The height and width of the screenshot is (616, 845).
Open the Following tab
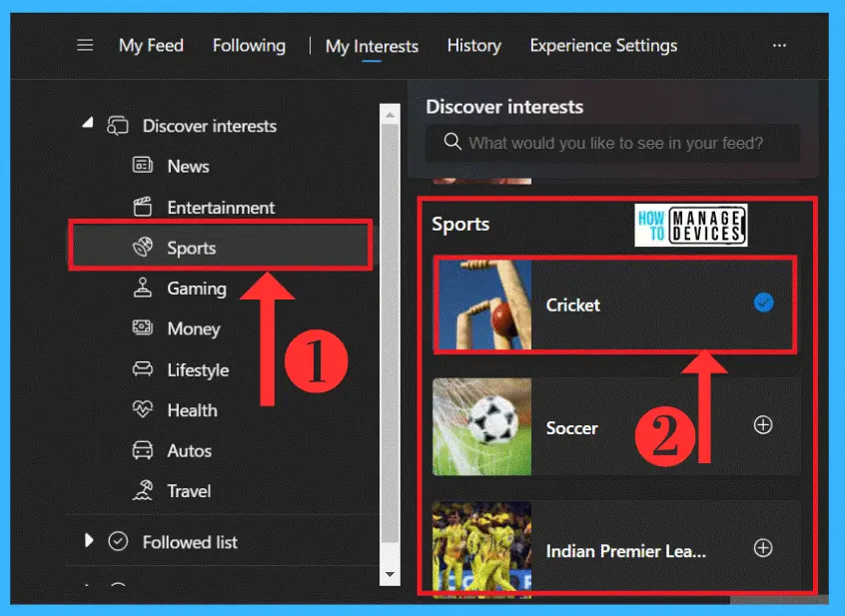(x=249, y=45)
